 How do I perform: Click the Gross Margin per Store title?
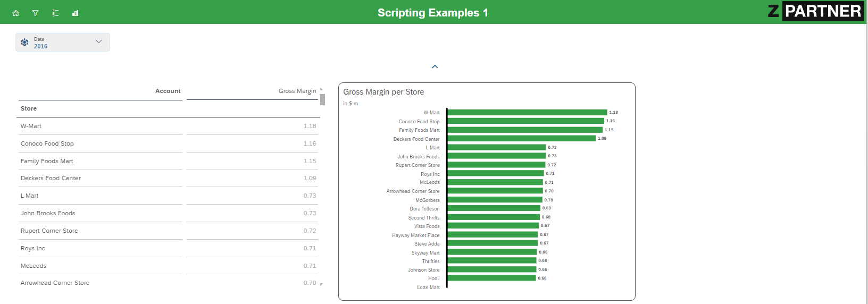383,92
